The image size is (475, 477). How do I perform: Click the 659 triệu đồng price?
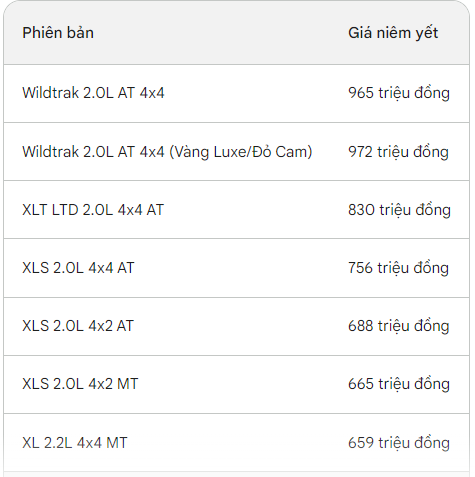click(x=399, y=443)
